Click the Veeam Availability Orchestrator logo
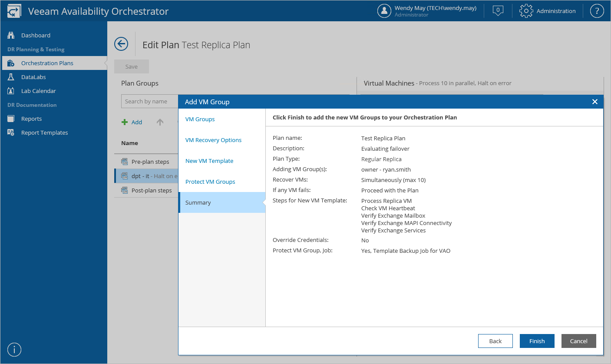611x364 pixels. click(x=14, y=11)
